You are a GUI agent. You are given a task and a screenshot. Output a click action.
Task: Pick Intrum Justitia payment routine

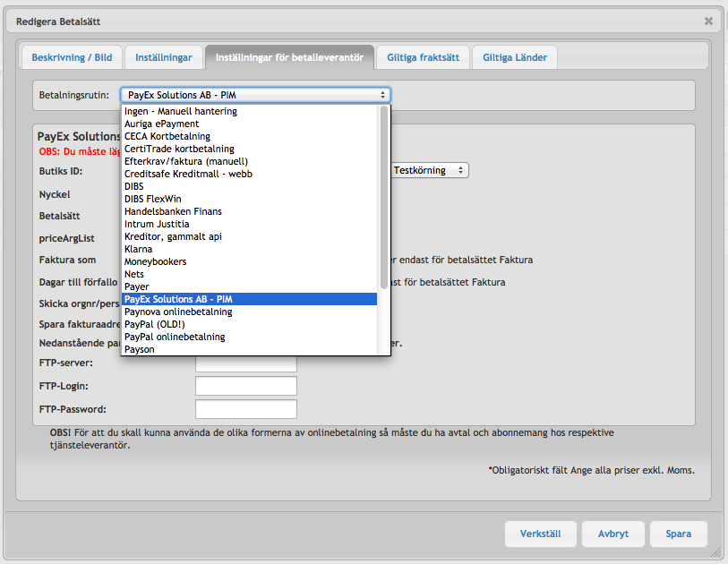[x=249, y=224]
